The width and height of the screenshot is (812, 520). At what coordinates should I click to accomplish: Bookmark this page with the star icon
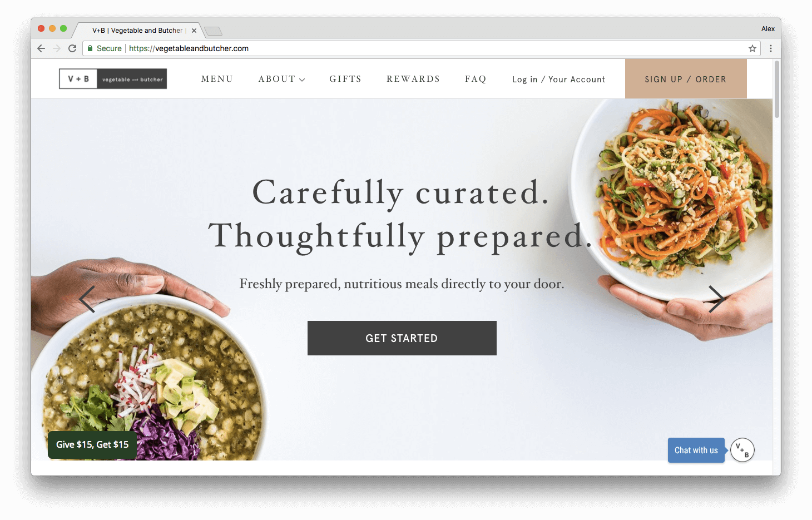pos(752,48)
